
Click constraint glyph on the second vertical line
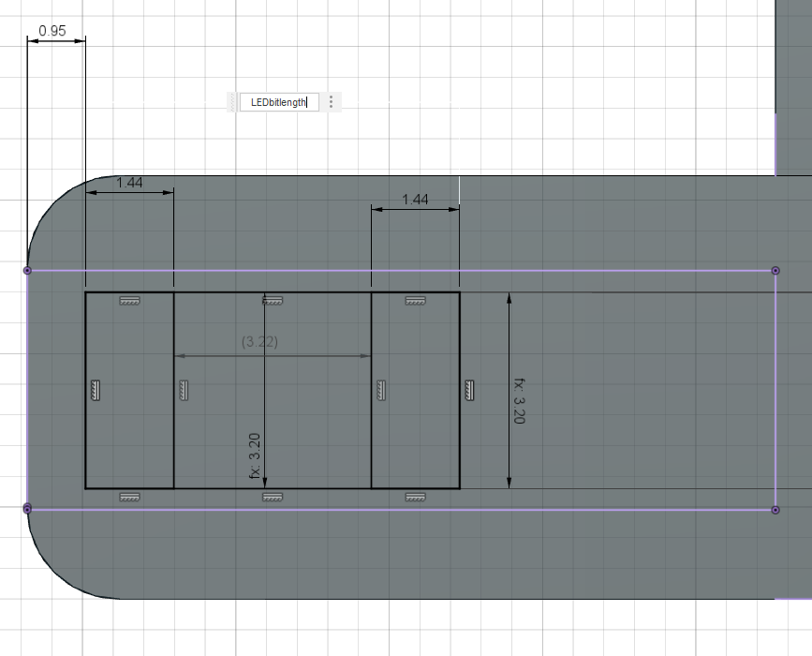point(184,390)
